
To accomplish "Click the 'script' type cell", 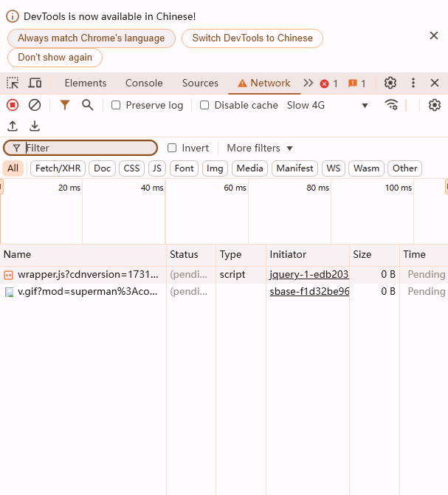I will coord(232,275).
